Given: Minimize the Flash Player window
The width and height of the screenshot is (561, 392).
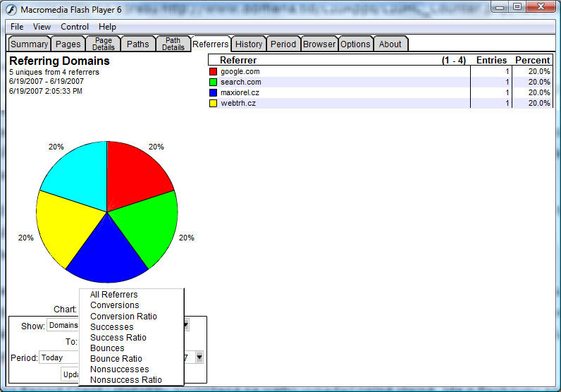Looking at the screenshot, I should point(500,7).
